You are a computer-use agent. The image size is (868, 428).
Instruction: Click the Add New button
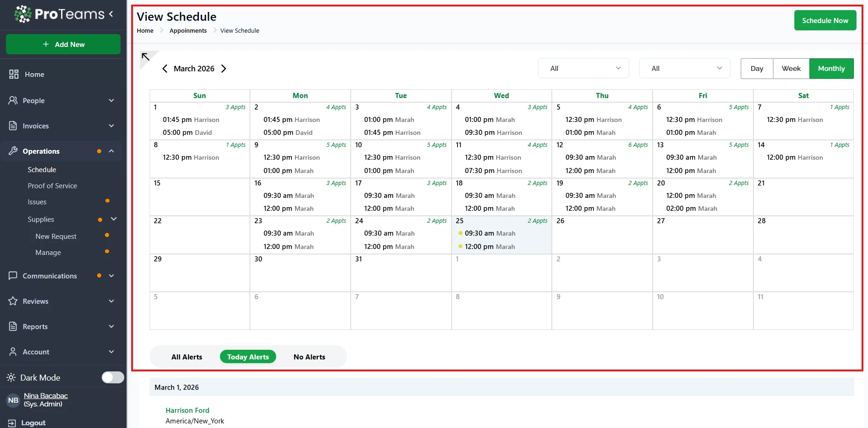(63, 44)
